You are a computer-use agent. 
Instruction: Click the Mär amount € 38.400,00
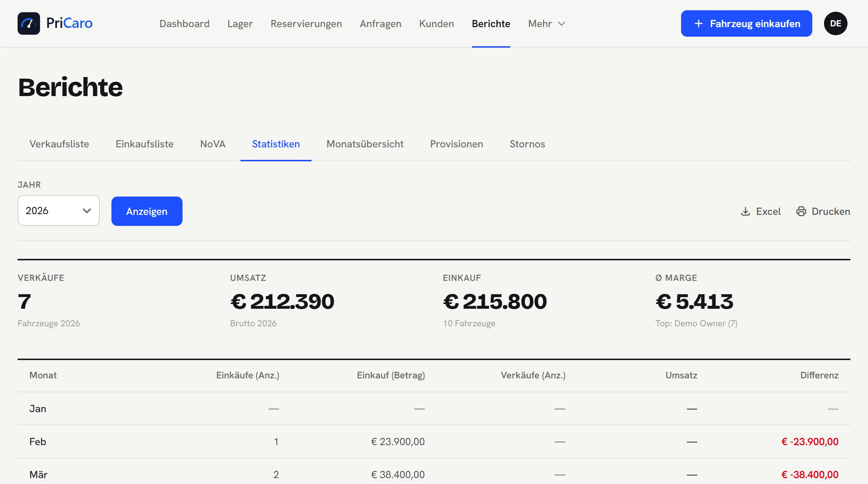(x=398, y=474)
